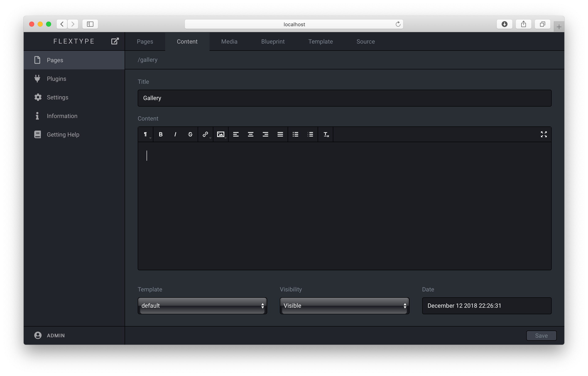Open paragraph format dropdown

pos(146,134)
